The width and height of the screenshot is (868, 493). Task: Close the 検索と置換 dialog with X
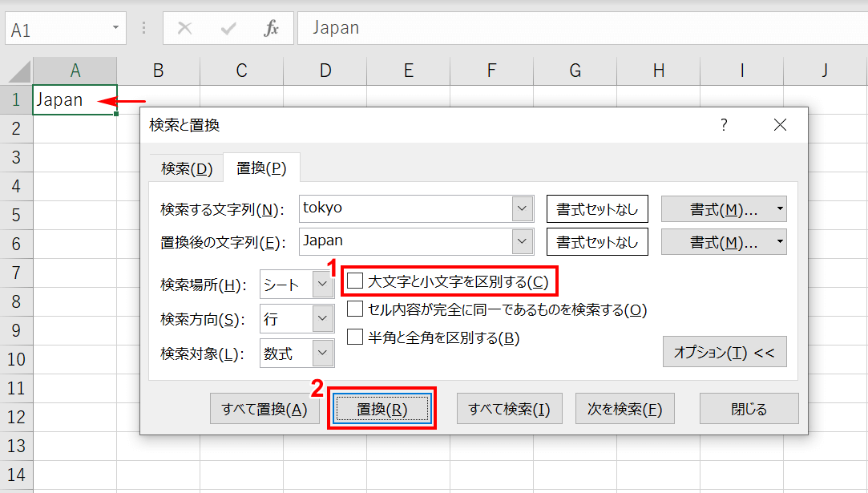(x=780, y=125)
